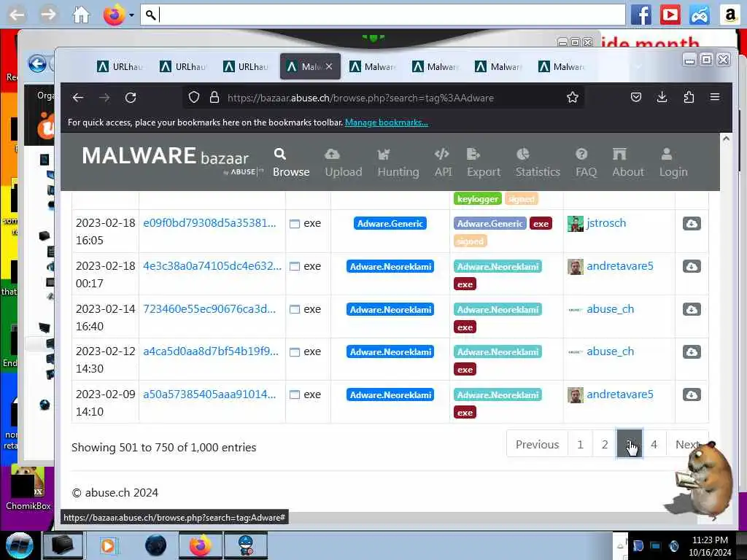Go to results page 1
This screenshot has height=560, width=747.
580,444
